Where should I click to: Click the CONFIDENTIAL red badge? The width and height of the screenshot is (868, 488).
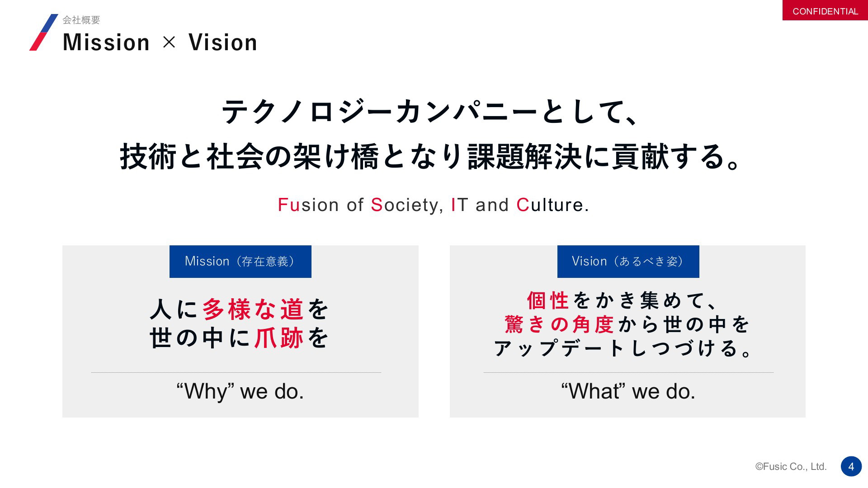point(825,10)
